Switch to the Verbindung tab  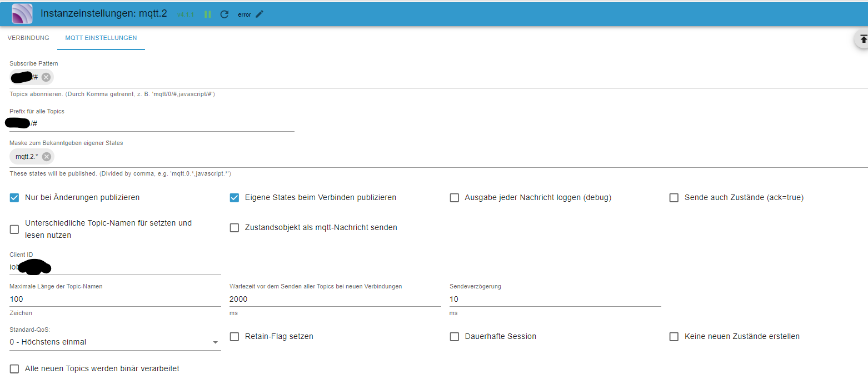click(x=28, y=38)
